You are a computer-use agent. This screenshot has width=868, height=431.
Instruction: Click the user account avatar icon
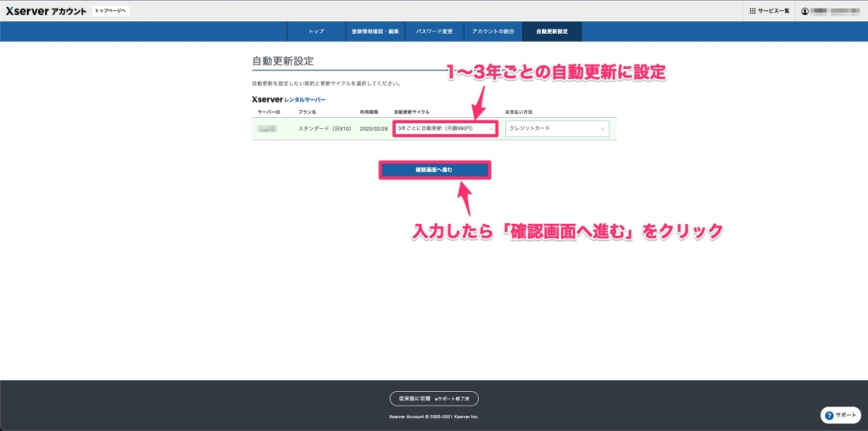click(x=804, y=11)
